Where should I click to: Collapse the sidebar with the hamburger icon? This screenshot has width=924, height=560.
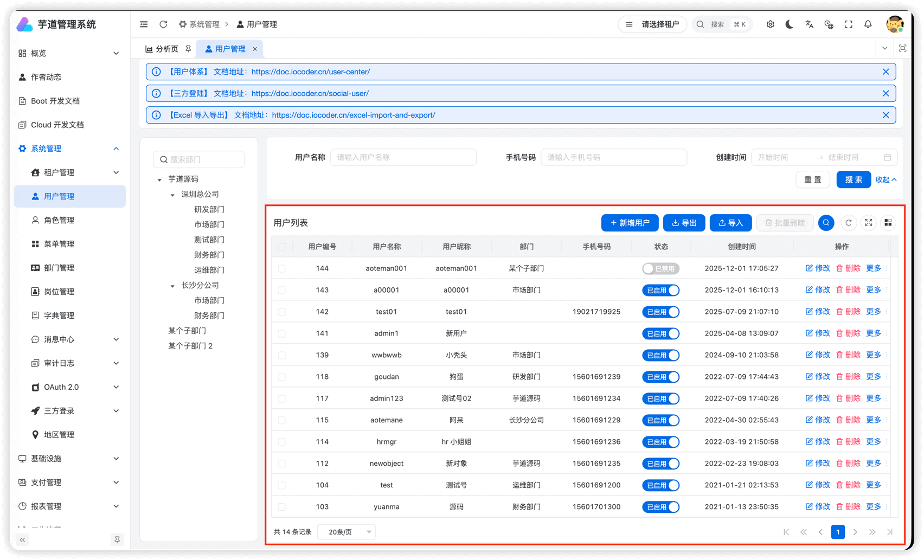(144, 24)
